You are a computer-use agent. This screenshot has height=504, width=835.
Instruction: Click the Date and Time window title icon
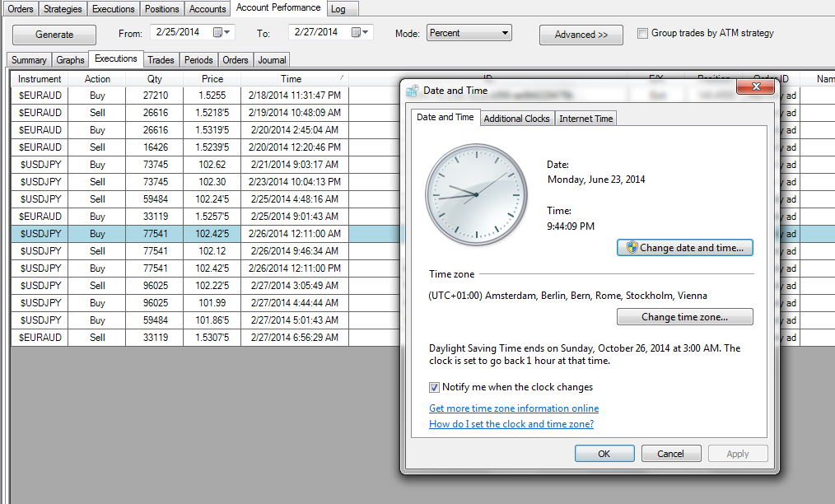(413, 91)
